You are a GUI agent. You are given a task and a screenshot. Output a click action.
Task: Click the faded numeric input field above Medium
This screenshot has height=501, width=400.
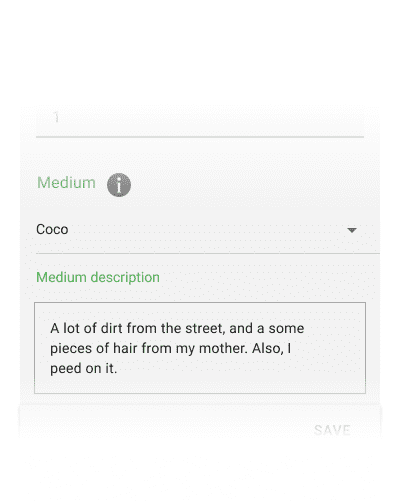coord(200,122)
